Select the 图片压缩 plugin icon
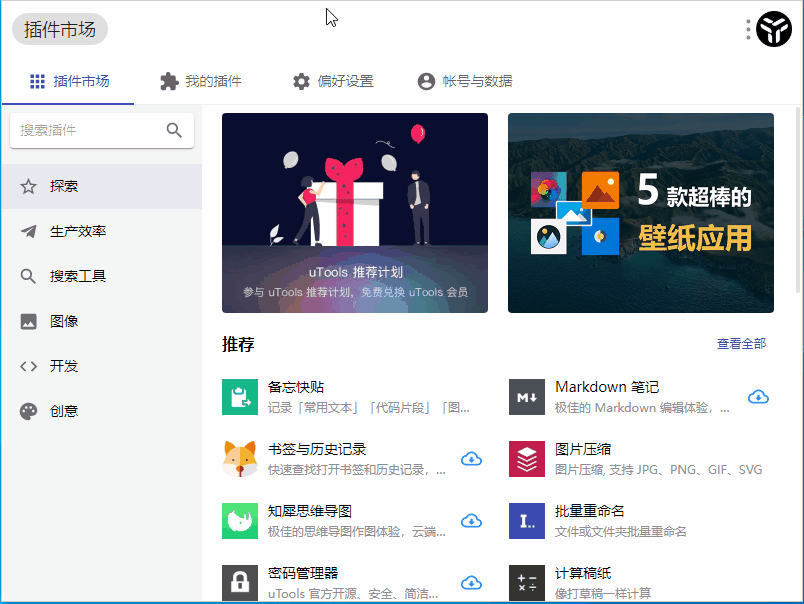This screenshot has width=804, height=604. [527, 459]
